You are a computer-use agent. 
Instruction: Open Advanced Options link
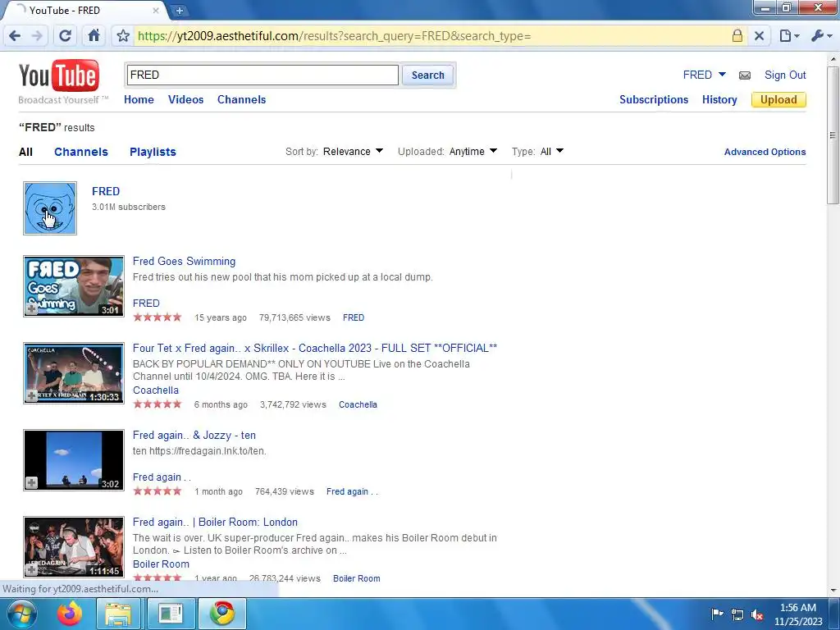coord(765,152)
